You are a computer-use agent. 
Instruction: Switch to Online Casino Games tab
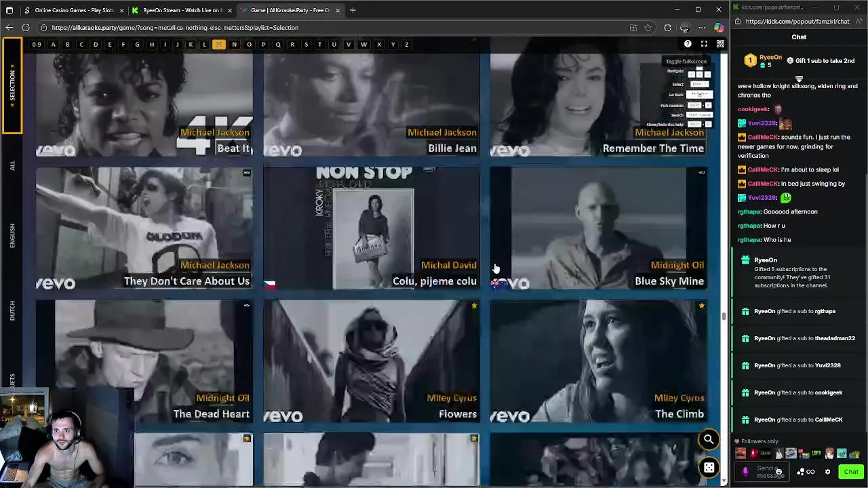(x=73, y=10)
